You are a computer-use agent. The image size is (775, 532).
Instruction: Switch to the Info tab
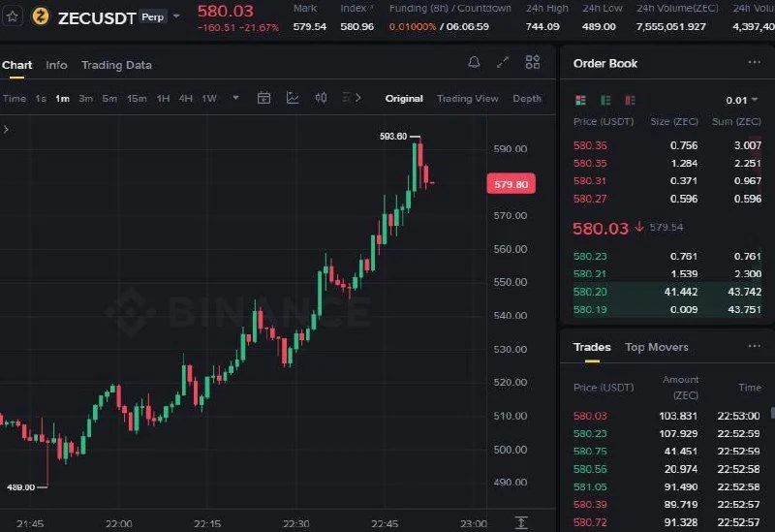pyautogui.click(x=56, y=65)
